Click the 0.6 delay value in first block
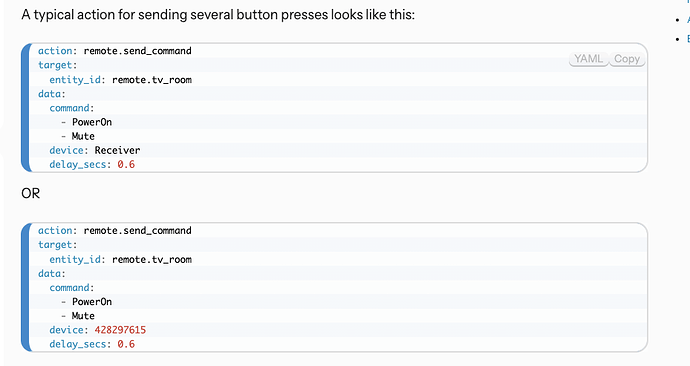The image size is (690, 366). coord(126,165)
